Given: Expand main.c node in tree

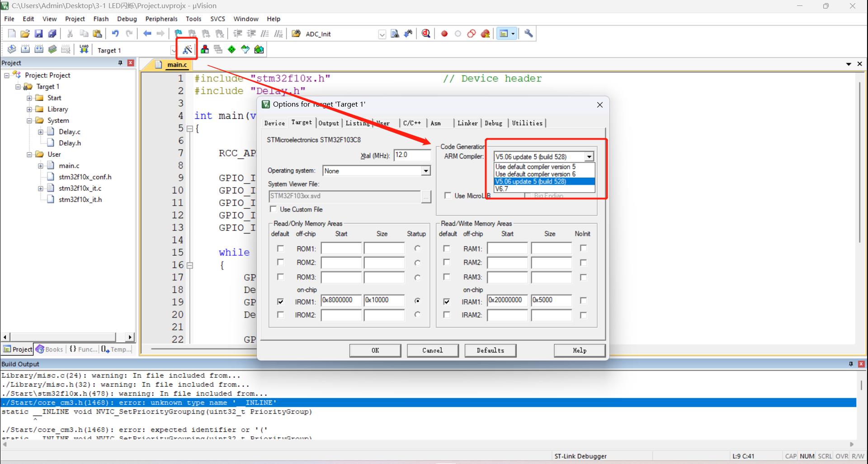Looking at the screenshot, I should 41,166.
